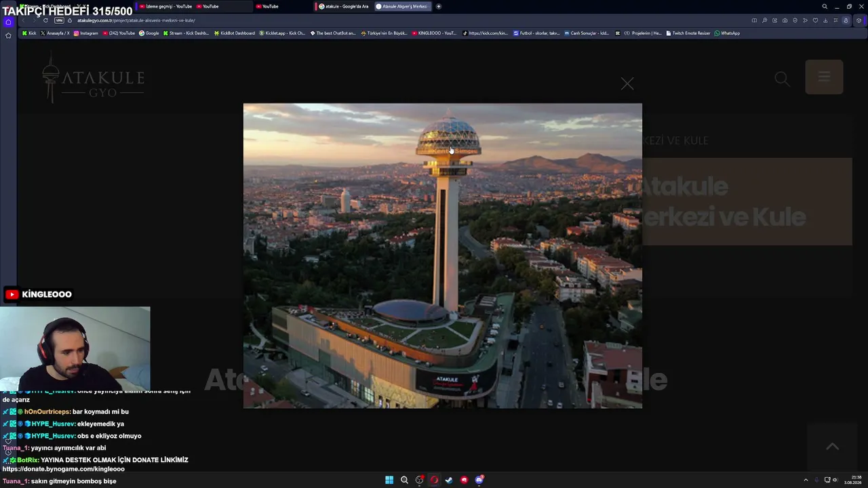Open the browser easy setup menu icon
Viewport: 868px width, 488px height.
tap(835, 20)
